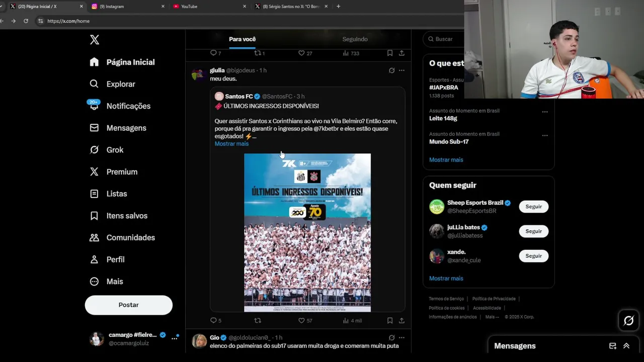This screenshot has height=362, width=644.
Task: Reload the page in browser
Action: 26,21
